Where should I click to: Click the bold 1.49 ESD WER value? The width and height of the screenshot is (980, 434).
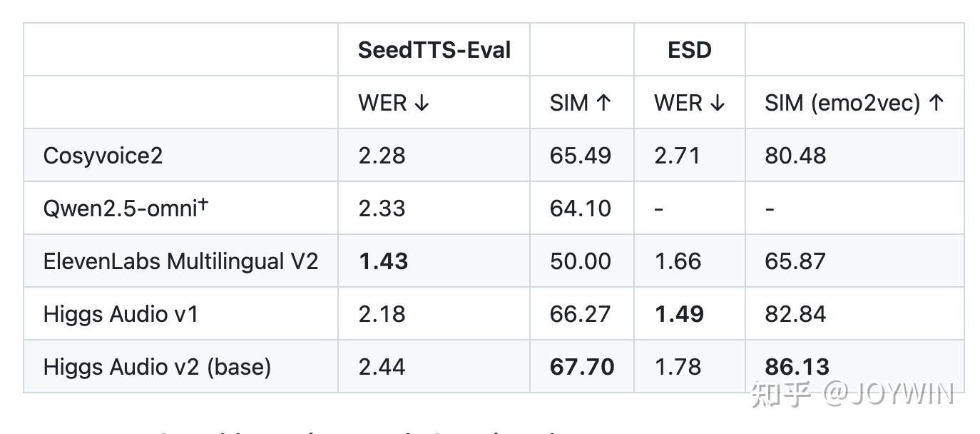678,314
